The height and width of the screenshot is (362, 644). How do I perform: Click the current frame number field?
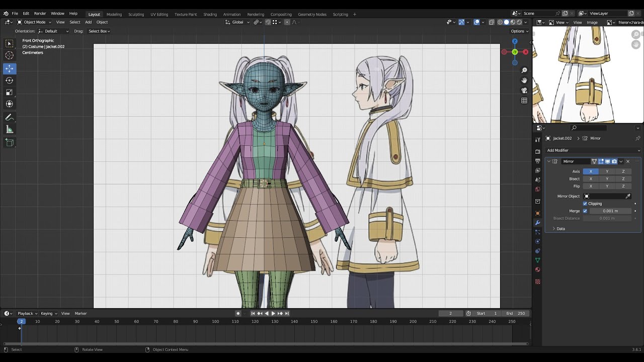[x=450, y=313]
